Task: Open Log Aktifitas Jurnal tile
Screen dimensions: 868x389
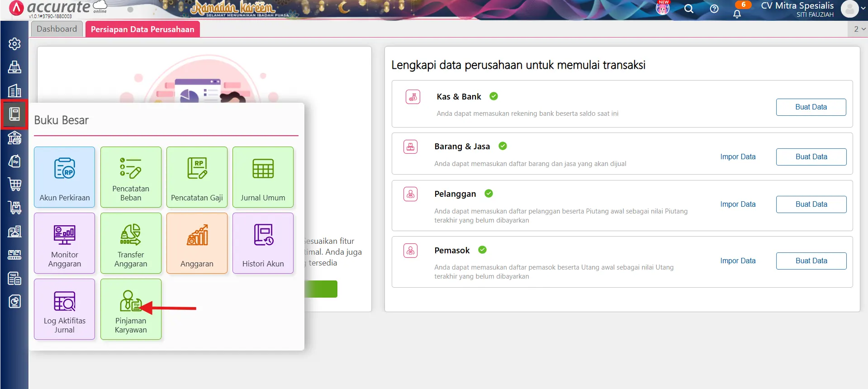Action: [65, 309]
